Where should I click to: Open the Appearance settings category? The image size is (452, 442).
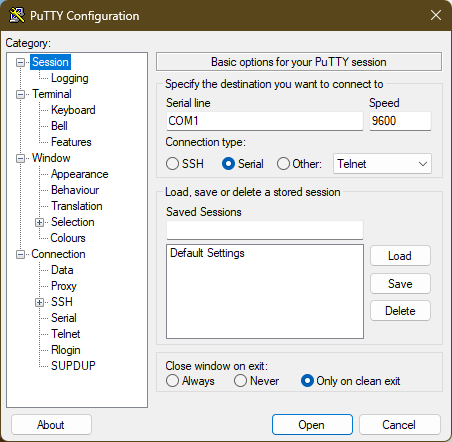click(x=80, y=174)
